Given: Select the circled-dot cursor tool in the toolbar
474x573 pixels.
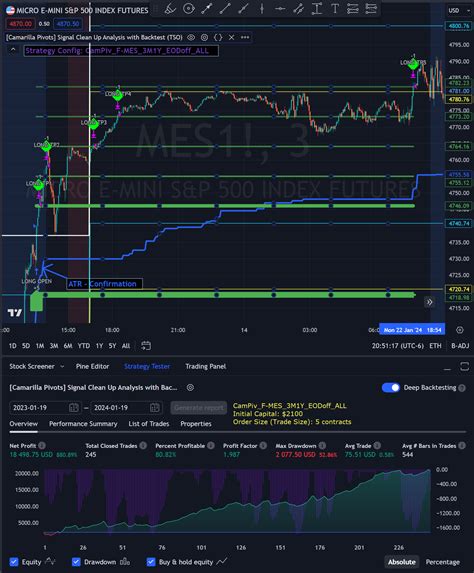Looking at the screenshot, I should coord(189,8).
